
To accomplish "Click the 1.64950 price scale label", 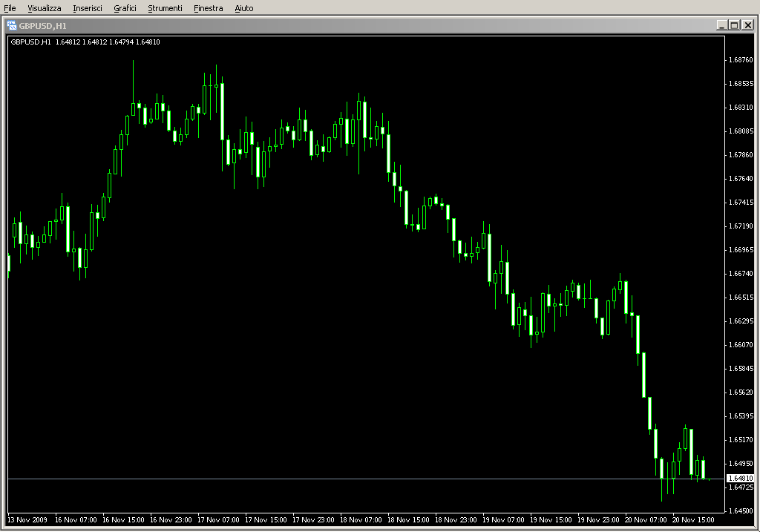I will click(741, 464).
